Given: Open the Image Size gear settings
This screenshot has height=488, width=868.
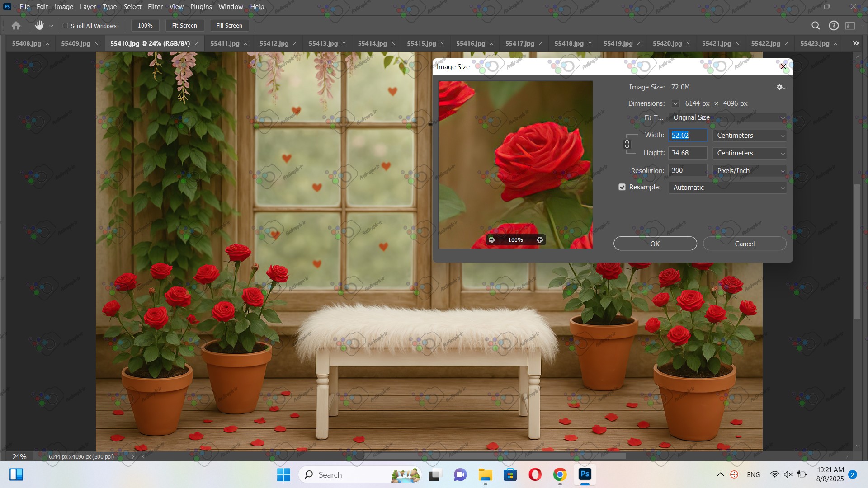Looking at the screenshot, I should pos(780,87).
